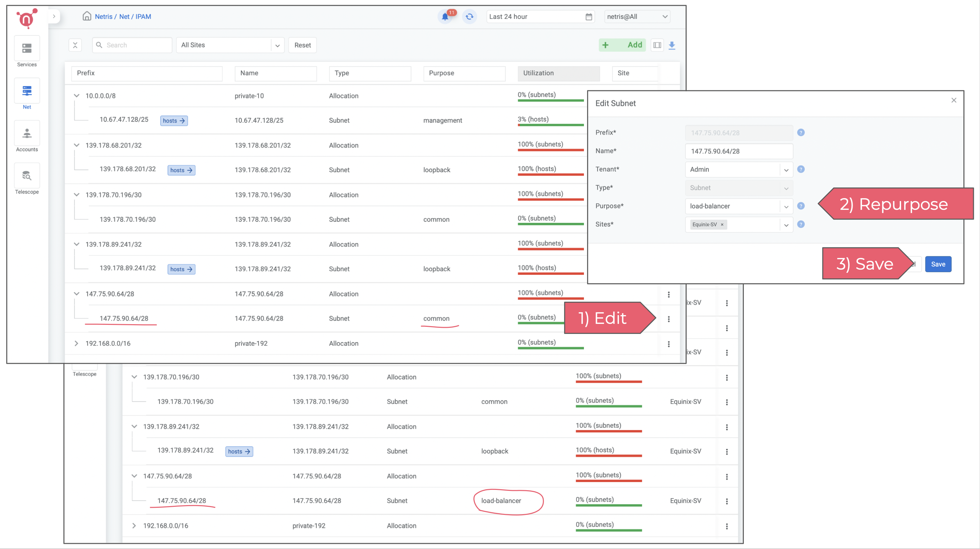Click the hosts badge on 139.178.68.201/32
This screenshot has height=549, width=980.
click(x=181, y=170)
